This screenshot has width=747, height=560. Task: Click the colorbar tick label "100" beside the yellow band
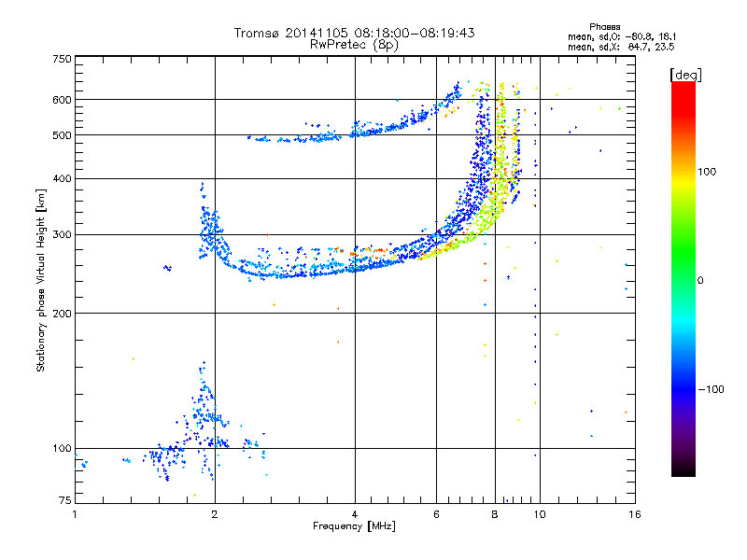[707, 172]
